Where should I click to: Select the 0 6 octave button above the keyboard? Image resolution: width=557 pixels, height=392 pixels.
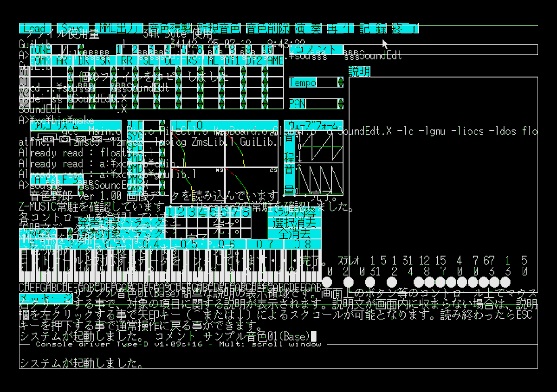227,244
